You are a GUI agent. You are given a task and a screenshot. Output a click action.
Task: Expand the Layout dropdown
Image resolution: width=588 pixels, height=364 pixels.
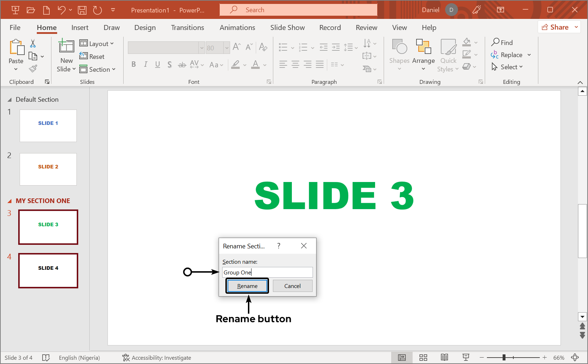96,44
